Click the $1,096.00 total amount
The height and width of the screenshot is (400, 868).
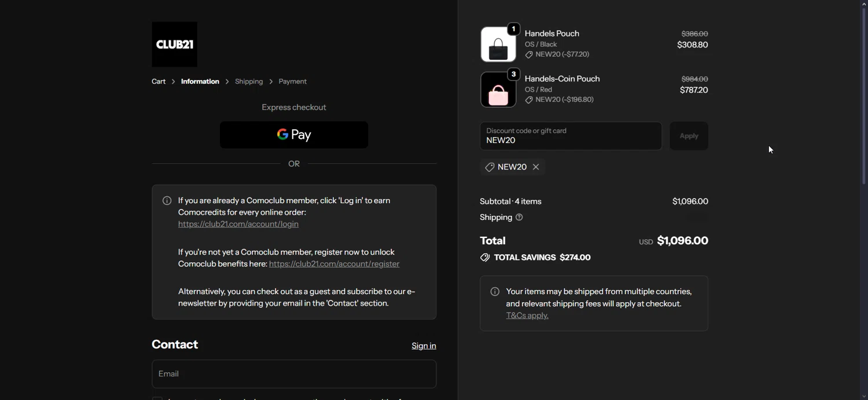tap(683, 241)
